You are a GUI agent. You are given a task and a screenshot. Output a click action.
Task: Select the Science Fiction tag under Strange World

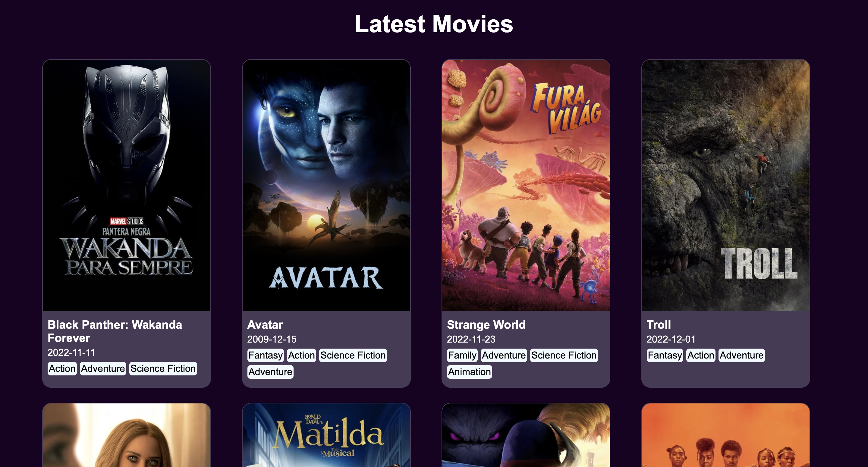(x=564, y=355)
